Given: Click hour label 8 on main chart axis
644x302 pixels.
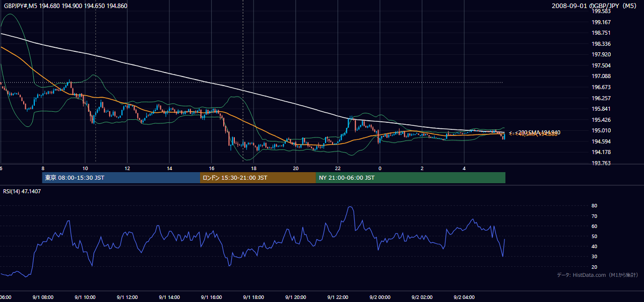Looking at the screenshot, I should pos(43,168).
